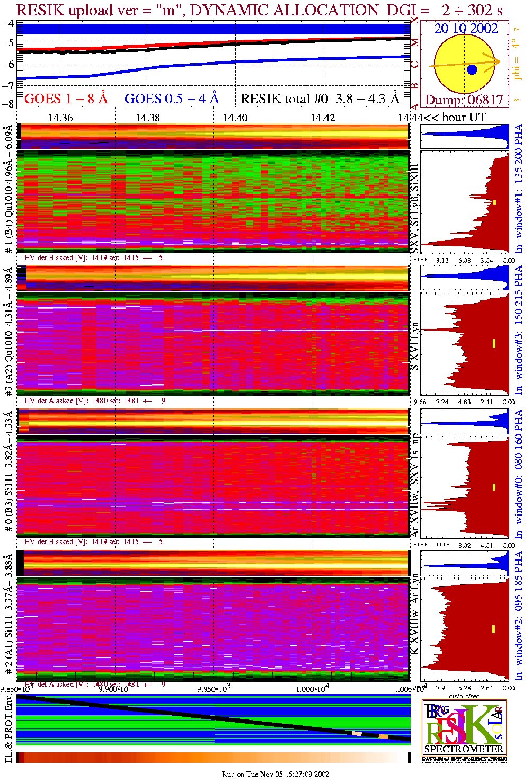The image size is (532, 782).
Task: Click the date 20 10 2002 text
Action: tap(466, 29)
